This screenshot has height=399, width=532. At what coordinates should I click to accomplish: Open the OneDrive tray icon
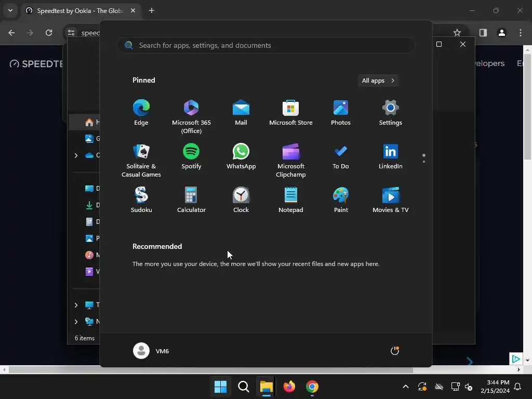439,387
